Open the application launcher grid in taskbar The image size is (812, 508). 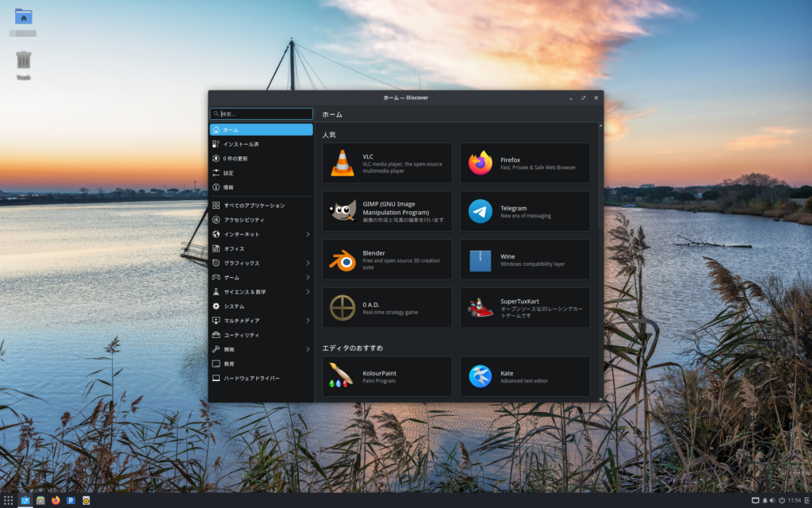[x=9, y=501]
